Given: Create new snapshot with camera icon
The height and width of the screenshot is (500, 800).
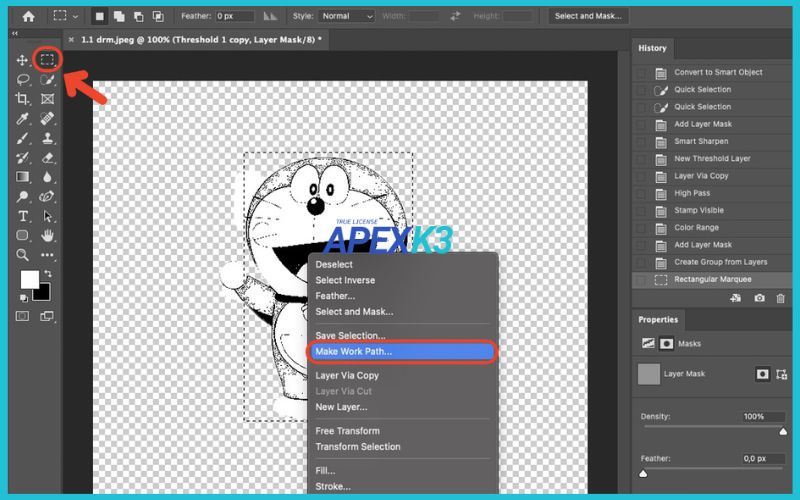Looking at the screenshot, I should coord(759,298).
